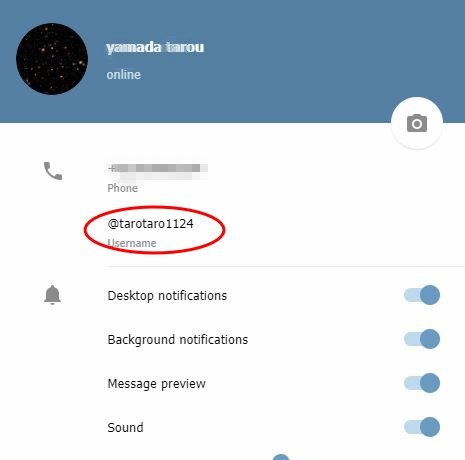This screenshot has height=460, width=465.
Task: Click the Phone caption under the number
Action: pos(122,188)
